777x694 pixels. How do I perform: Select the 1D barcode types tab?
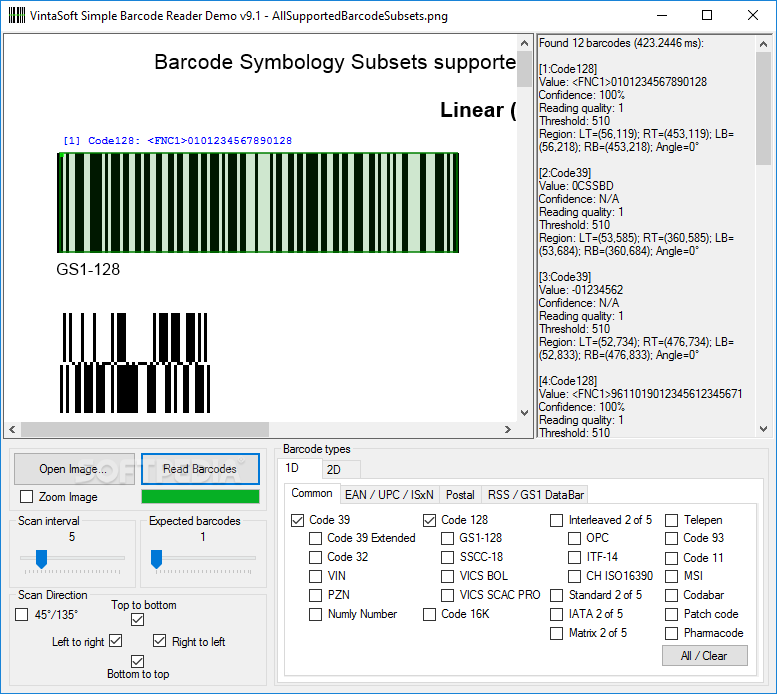[x=300, y=468]
